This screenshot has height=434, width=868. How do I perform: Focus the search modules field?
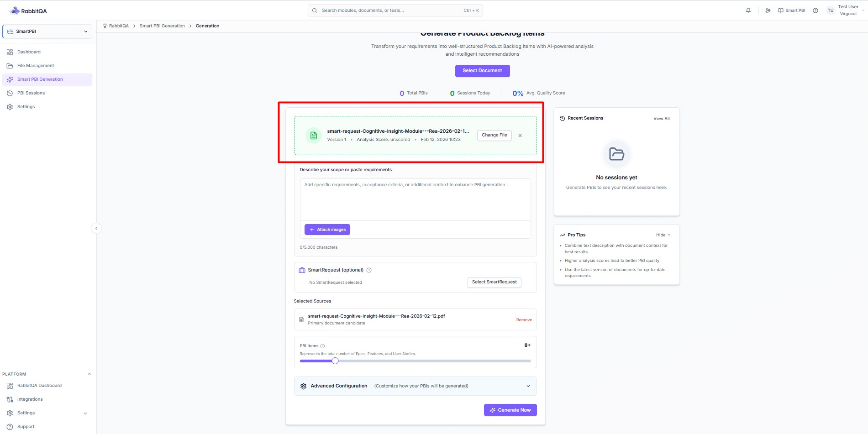click(x=395, y=10)
